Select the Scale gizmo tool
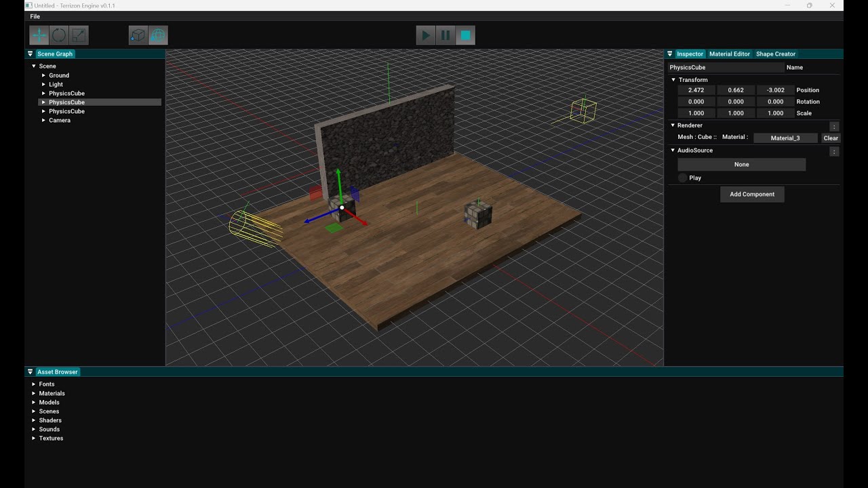The height and width of the screenshot is (488, 868). pos(79,35)
